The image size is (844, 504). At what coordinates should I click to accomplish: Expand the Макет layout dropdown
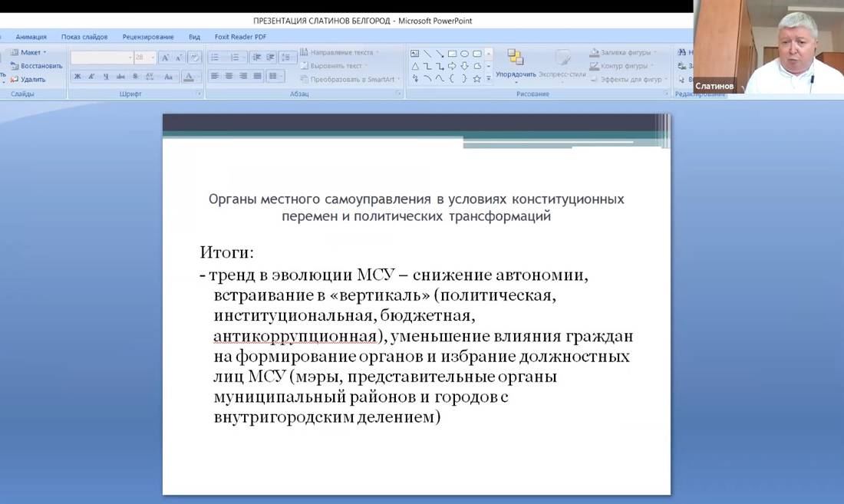tap(31, 52)
